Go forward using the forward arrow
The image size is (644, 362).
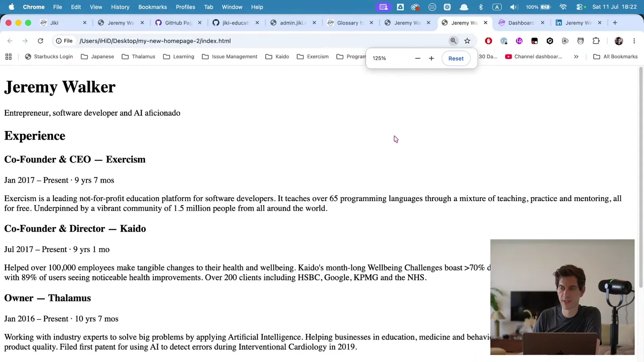point(25,41)
